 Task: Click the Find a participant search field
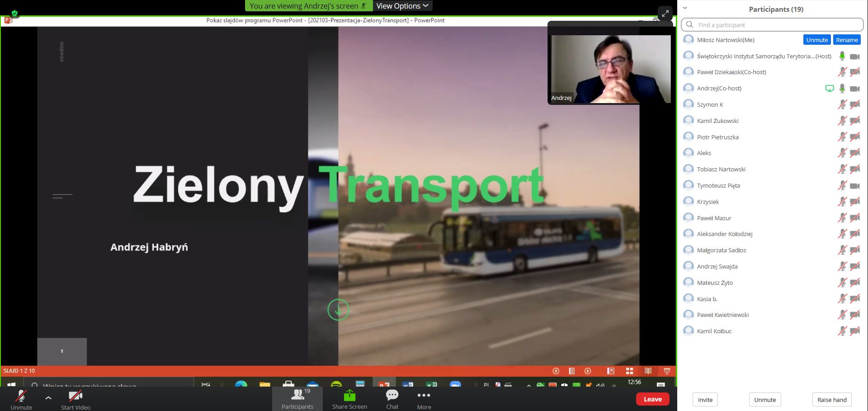point(773,25)
